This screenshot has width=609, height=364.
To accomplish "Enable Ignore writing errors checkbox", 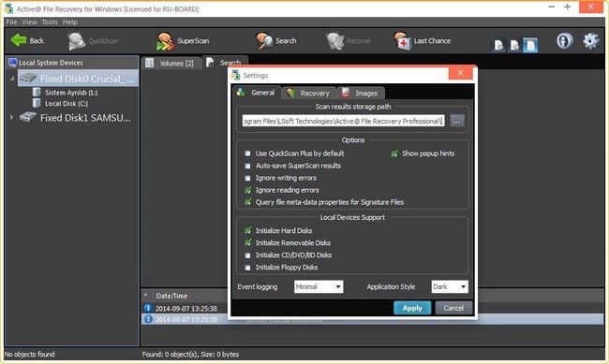I will [x=247, y=178].
